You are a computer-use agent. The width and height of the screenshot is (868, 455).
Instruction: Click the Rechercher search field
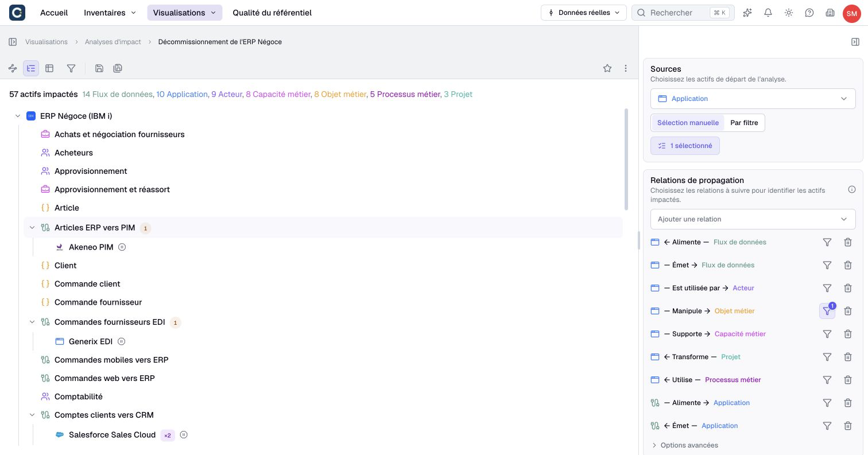(683, 13)
